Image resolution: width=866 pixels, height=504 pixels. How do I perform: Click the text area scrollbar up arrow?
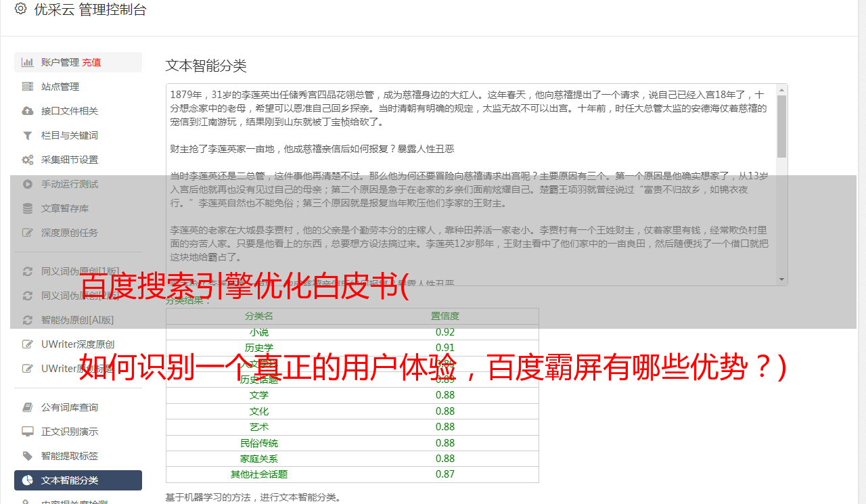coord(781,90)
